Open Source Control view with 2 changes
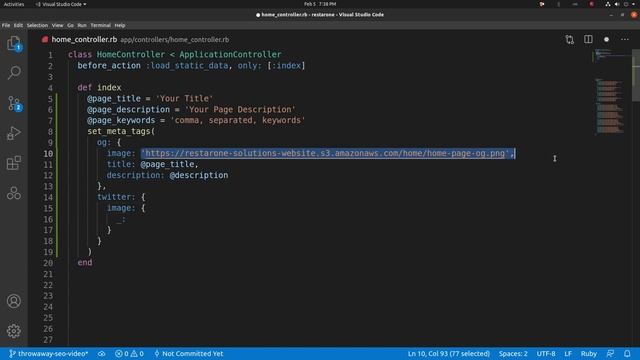Screen dimensions: 640x360 [14, 103]
